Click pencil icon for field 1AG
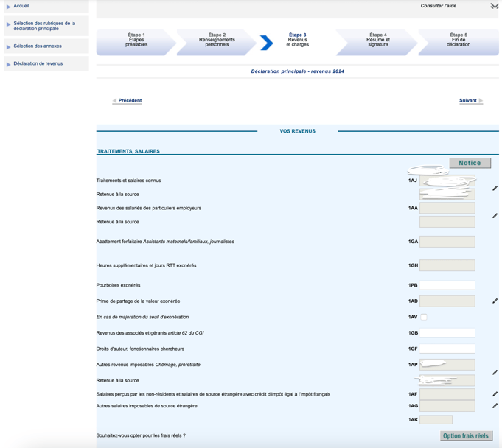Screen dimensions: 502x448 [x=495, y=406]
